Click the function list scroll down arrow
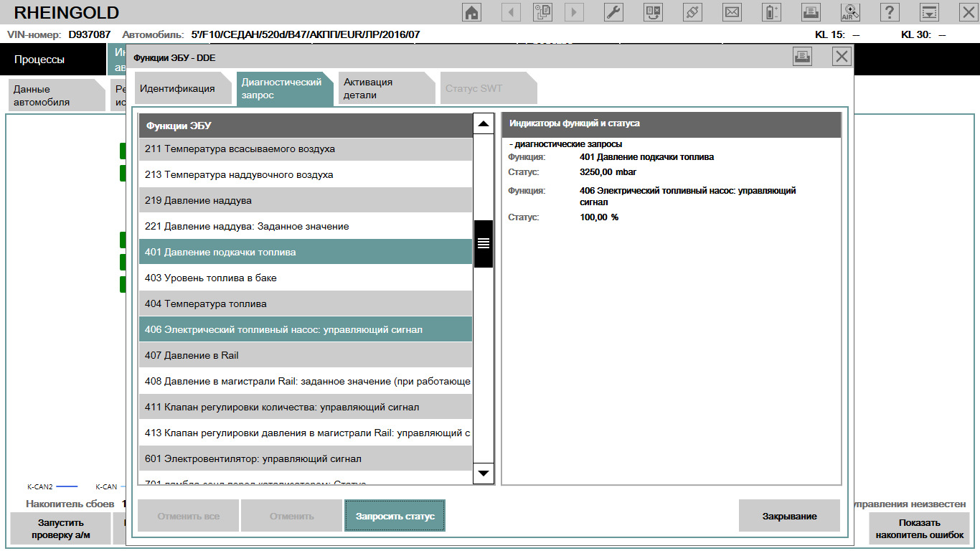The image size is (980, 551). (x=484, y=474)
